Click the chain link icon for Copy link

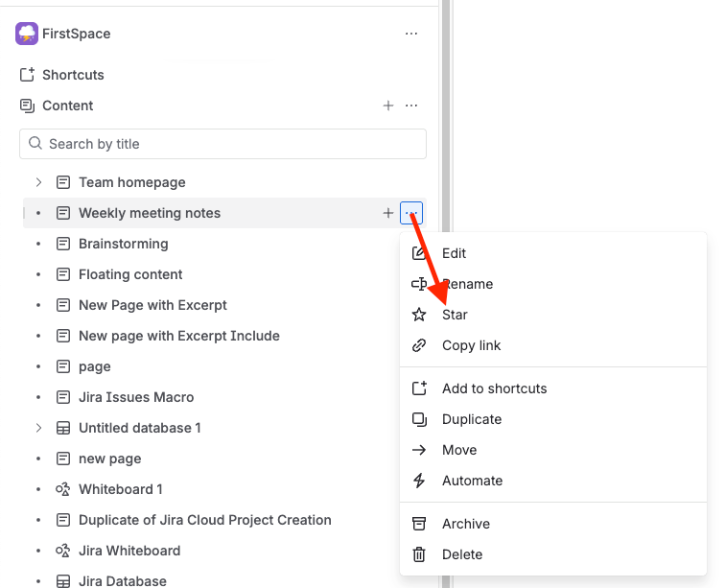coord(419,345)
